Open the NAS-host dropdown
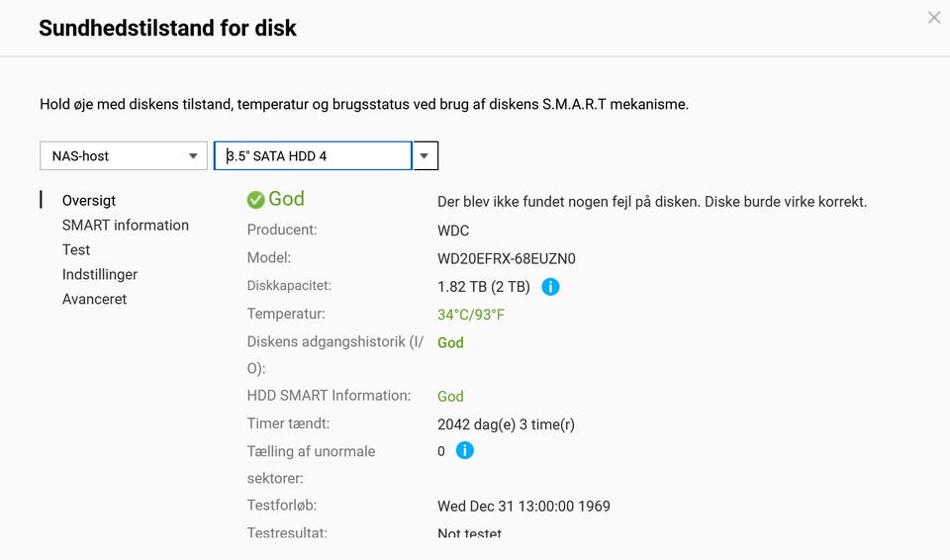The width and height of the screenshot is (950, 560). click(x=123, y=156)
